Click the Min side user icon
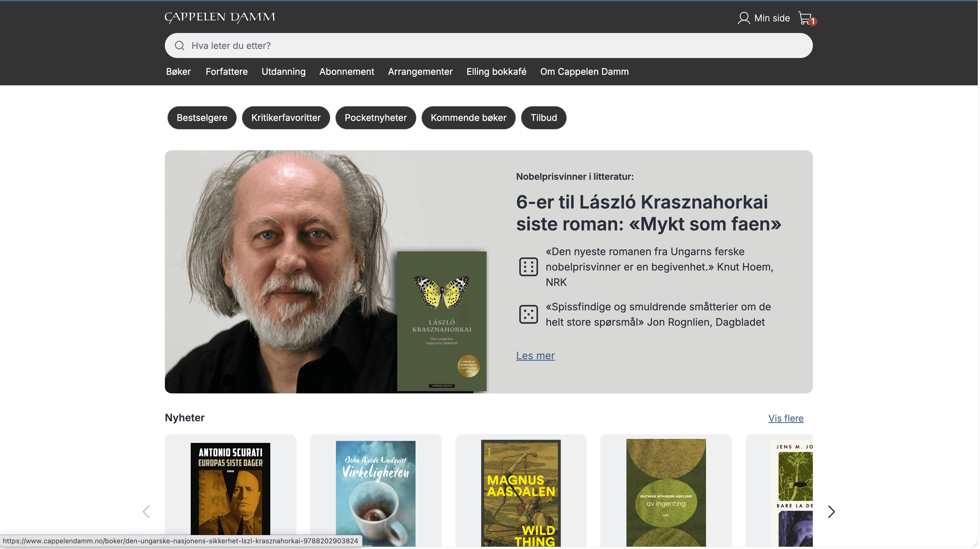Screen dimensions: 980x549 click(743, 18)
